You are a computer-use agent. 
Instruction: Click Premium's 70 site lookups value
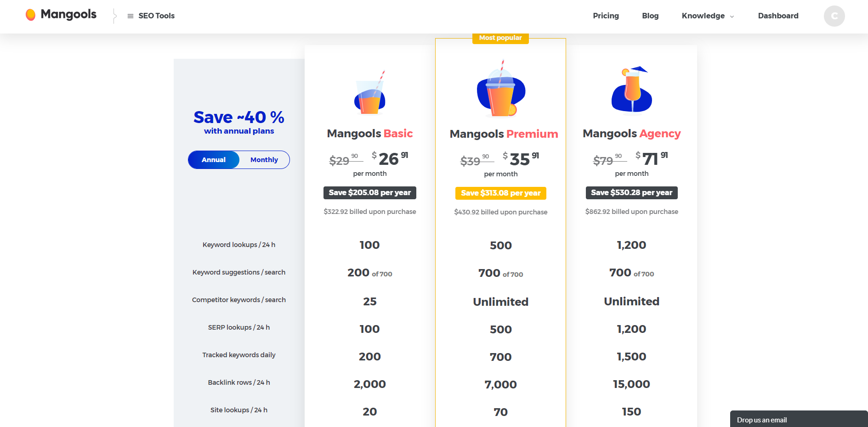501,412
